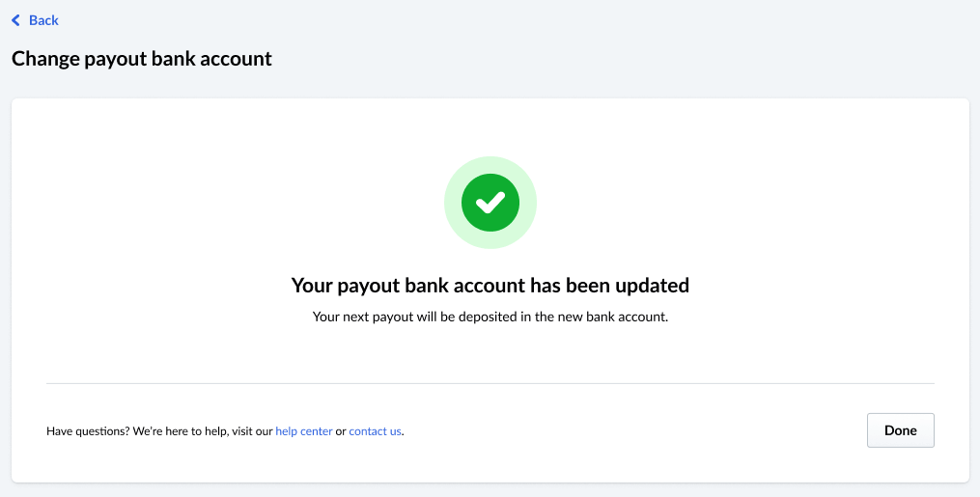Image resolution: width=980 pixels, height=497 pixels.
Task: Click the word 'Change' in the page title
Action: (x=44, y=59)
